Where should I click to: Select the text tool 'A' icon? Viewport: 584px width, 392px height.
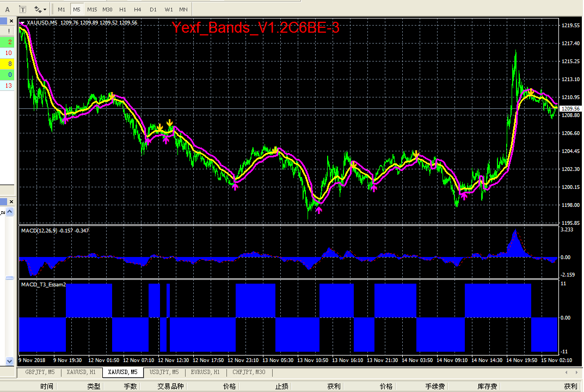click(x=8, y=10)
